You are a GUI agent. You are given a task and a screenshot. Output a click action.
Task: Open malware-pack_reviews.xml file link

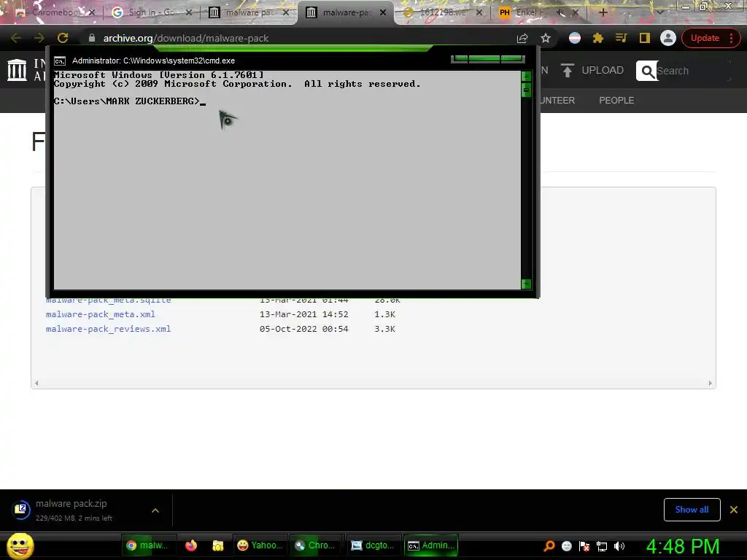(x=108, y=329)
